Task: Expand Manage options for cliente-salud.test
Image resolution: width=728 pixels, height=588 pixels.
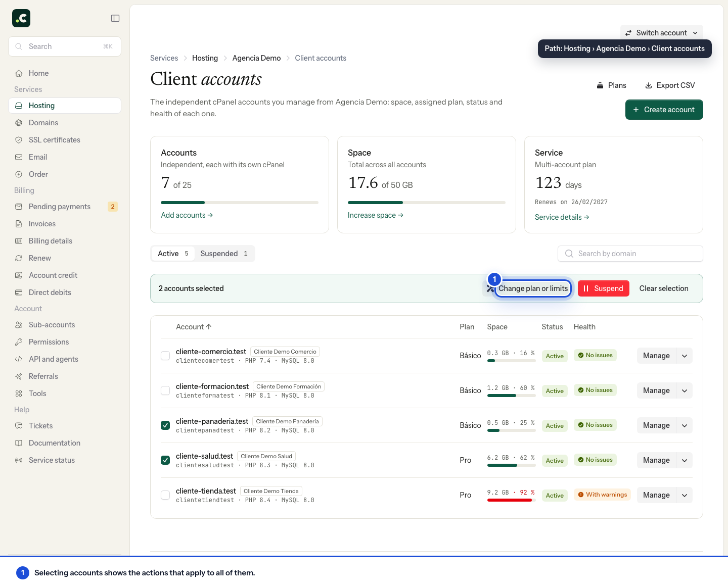Action: [x=685, y=460]
